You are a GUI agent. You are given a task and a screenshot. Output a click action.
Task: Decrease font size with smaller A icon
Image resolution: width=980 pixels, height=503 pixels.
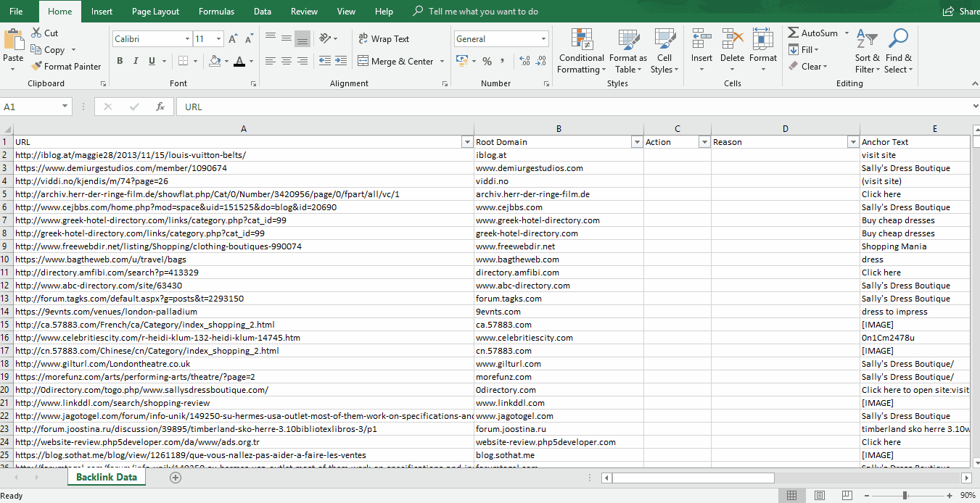(250, 39)
